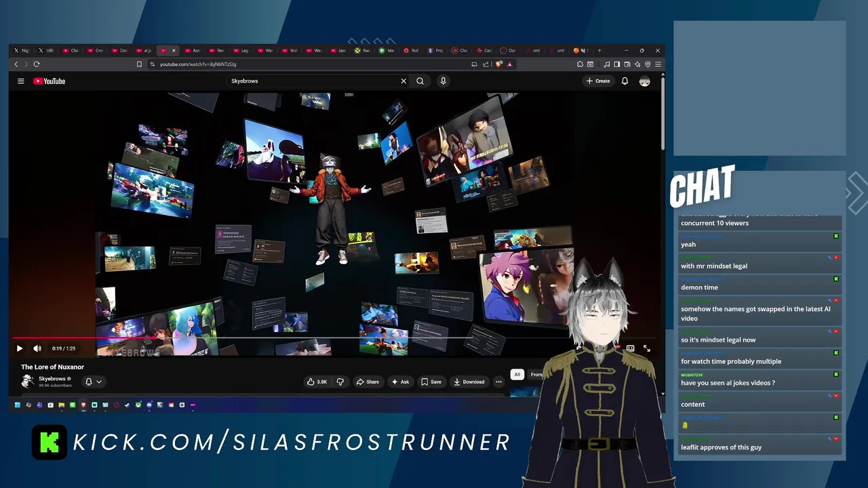Click the 0:19 / 1:29 time display

(64, 348)
